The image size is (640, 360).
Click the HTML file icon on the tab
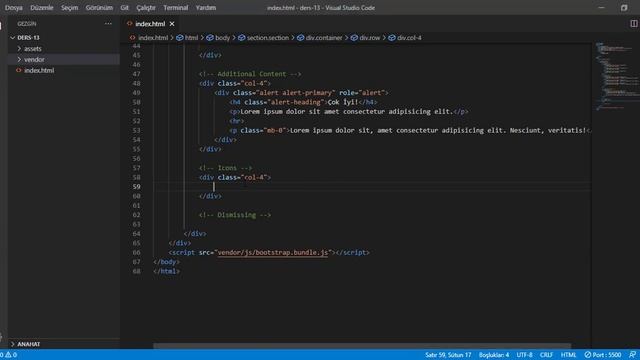(x=129, y=24)
